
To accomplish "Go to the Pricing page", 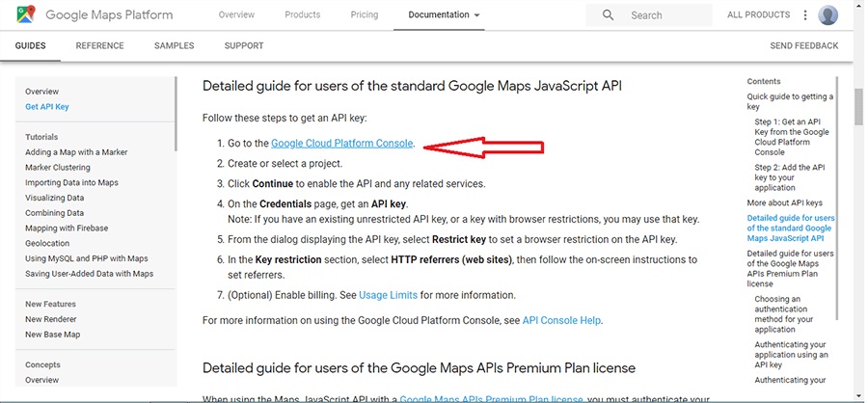I will (365, 15).
